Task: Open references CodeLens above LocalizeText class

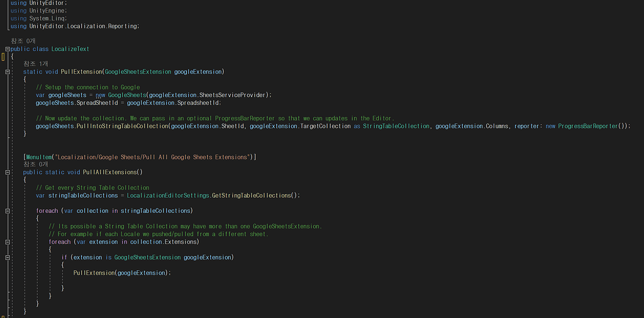Action: click(x=23, y=41)
